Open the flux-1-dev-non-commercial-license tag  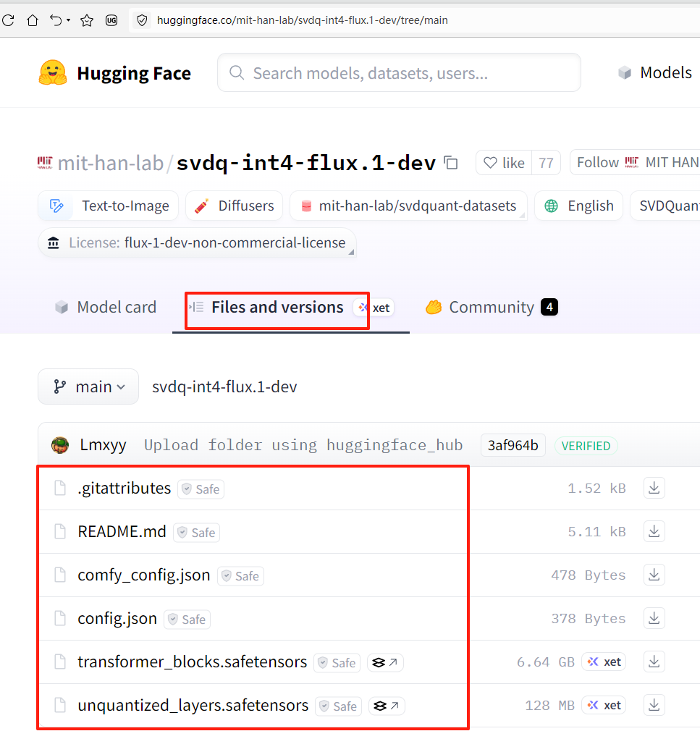click(x=197, y=242)
